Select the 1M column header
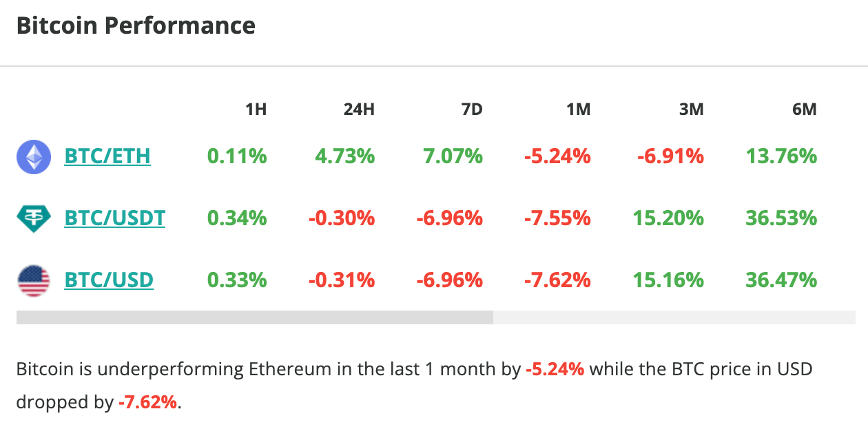Screen dimensions: 868x440 pyautogui.click(x=579, y=109)
